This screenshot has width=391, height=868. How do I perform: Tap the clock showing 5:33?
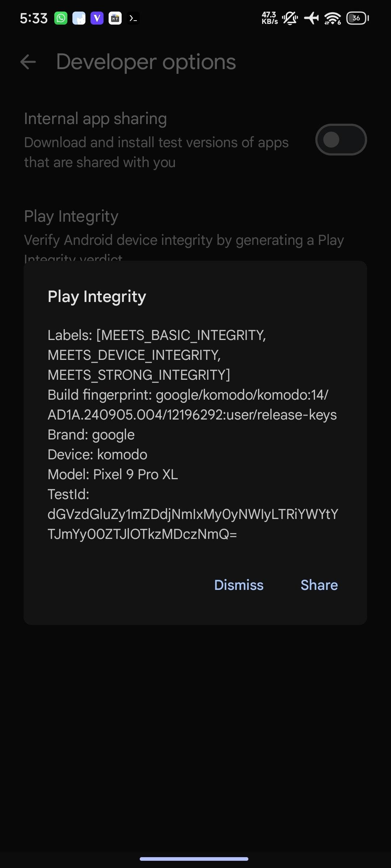click(34, 18)
